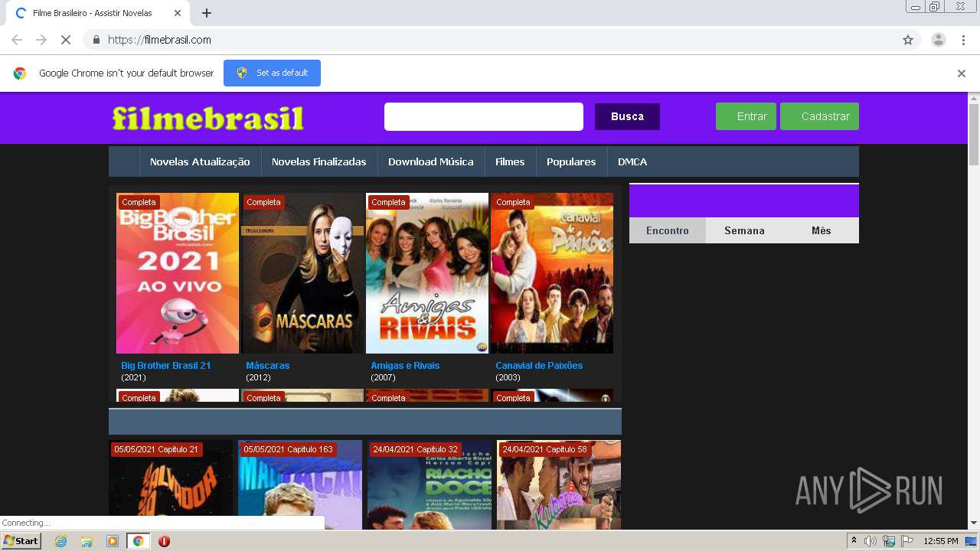This screenshot has width=980, height=551.
Task: Click the address bar URL filmebrasil.com
Action: [159, 40]
